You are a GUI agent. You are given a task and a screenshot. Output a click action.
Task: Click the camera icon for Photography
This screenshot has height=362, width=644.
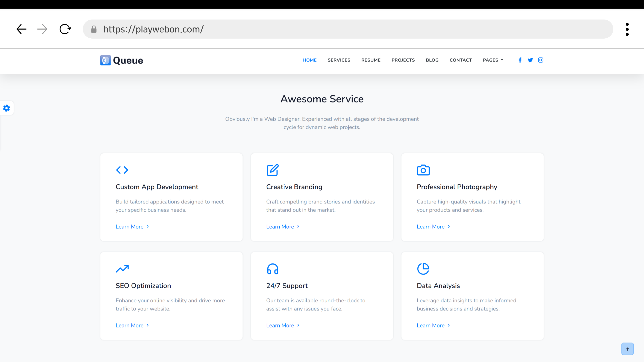tap(423, 170)
